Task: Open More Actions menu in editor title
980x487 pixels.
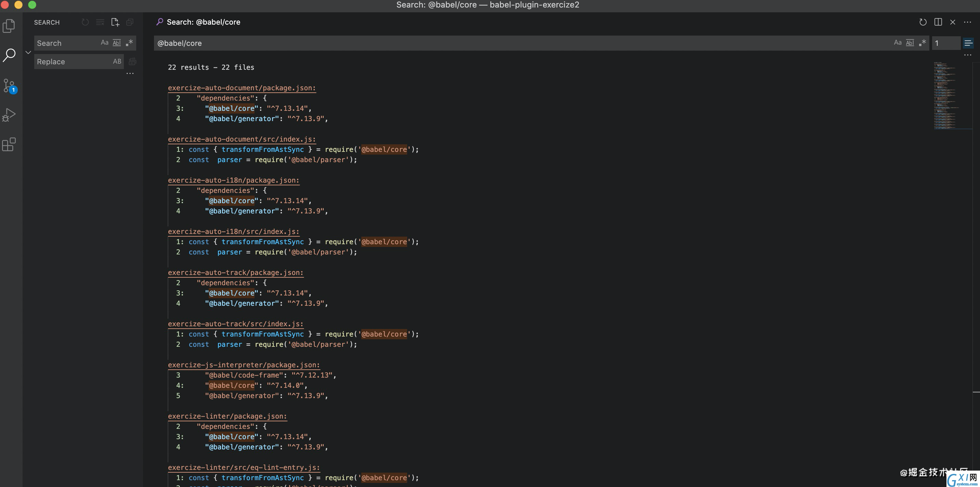Action: click(x=968, y=22)
